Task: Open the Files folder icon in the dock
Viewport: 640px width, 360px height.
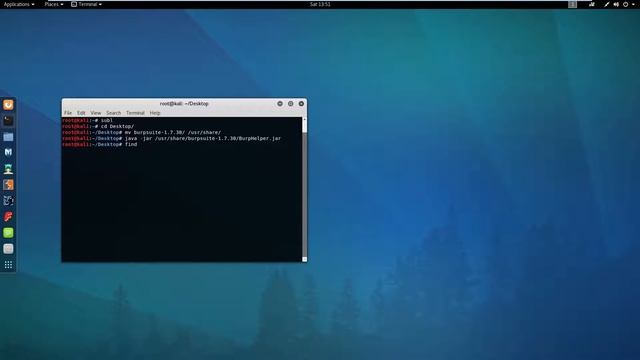Action: [x=8, y=137]
